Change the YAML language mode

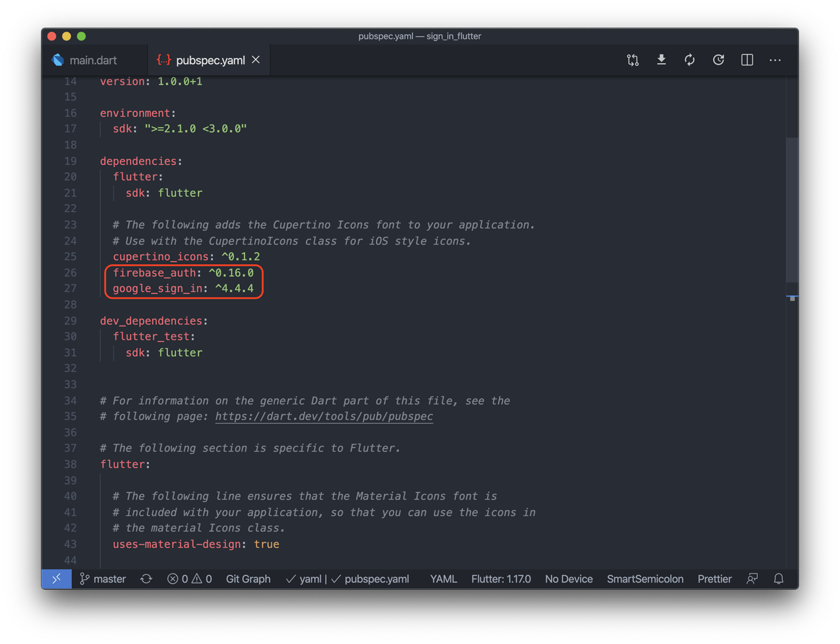(444, 579)
